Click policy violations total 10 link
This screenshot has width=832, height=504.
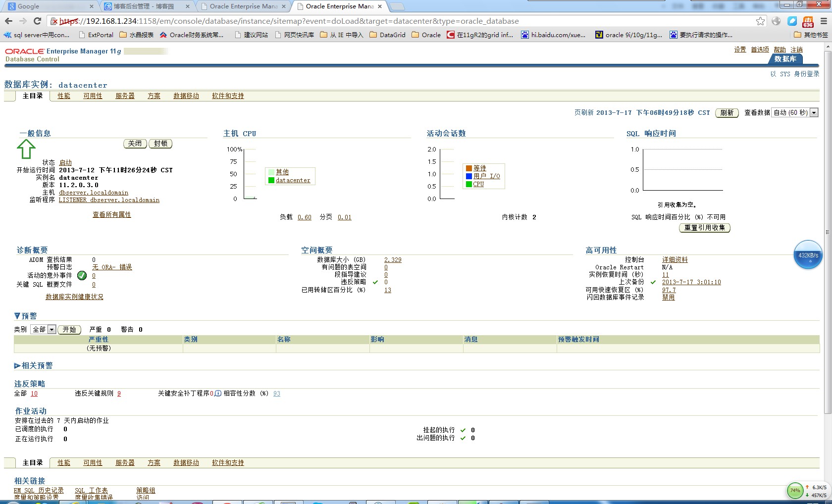34,394
